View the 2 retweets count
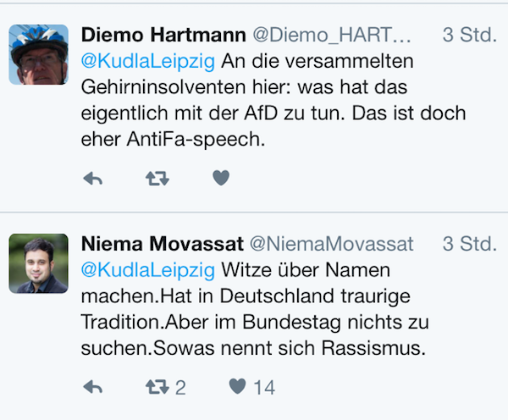 (x=180, y=388)
